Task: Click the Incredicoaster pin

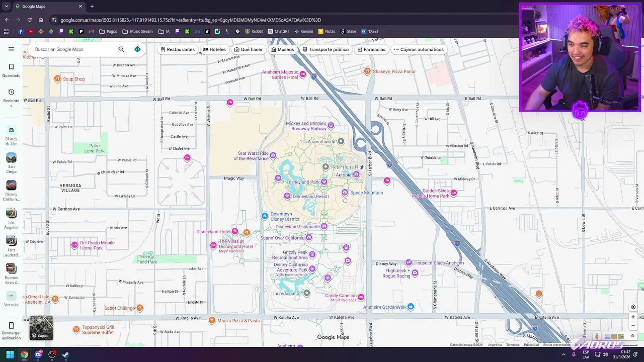Action: pos(306,293)
